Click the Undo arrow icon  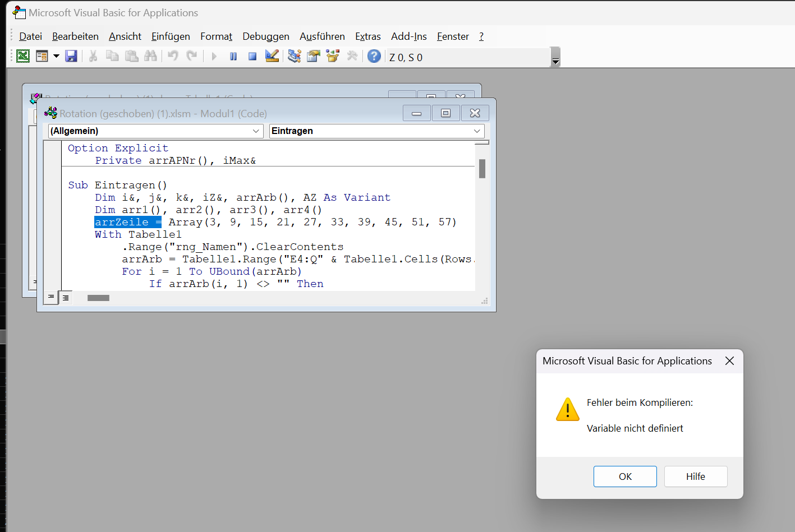point(173,56)
